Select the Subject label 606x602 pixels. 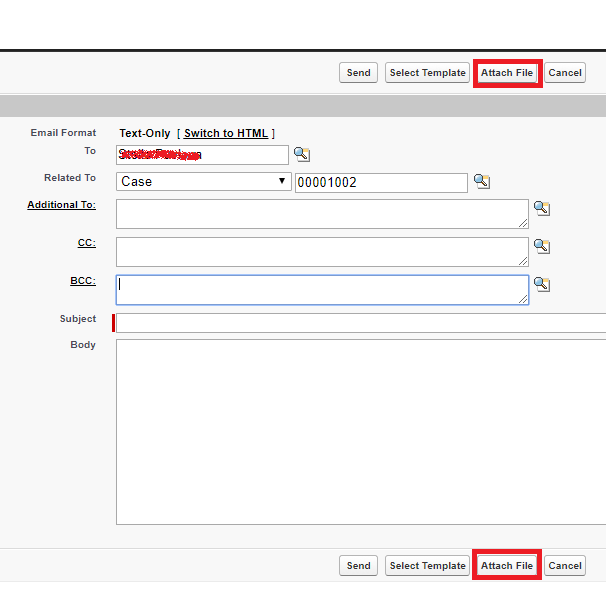[x=78, y=319]
